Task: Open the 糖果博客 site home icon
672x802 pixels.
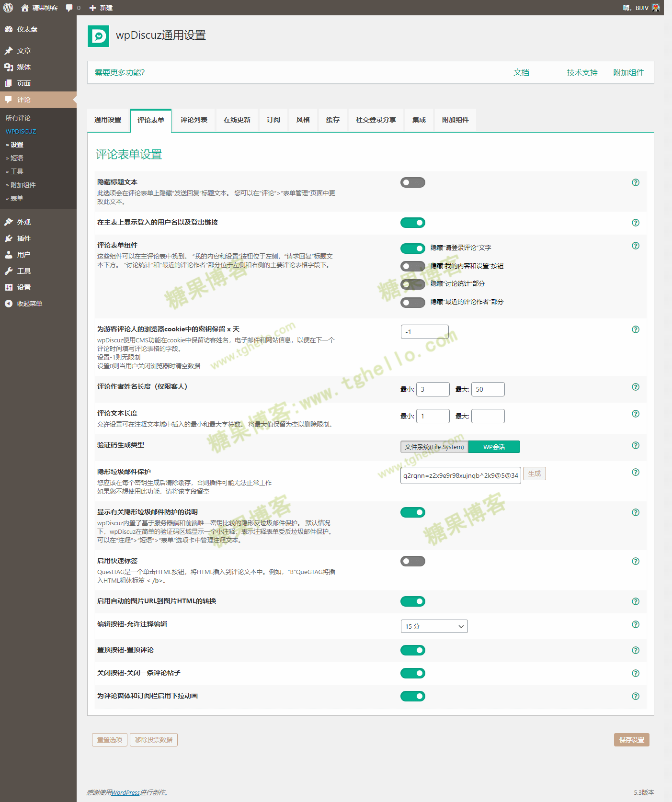Action: [25, 8]
